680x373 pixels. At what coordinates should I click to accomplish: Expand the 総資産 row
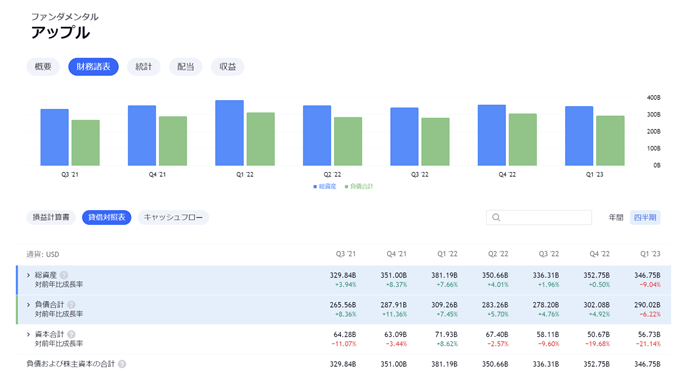pyautogui.click(x=29, y=275)
